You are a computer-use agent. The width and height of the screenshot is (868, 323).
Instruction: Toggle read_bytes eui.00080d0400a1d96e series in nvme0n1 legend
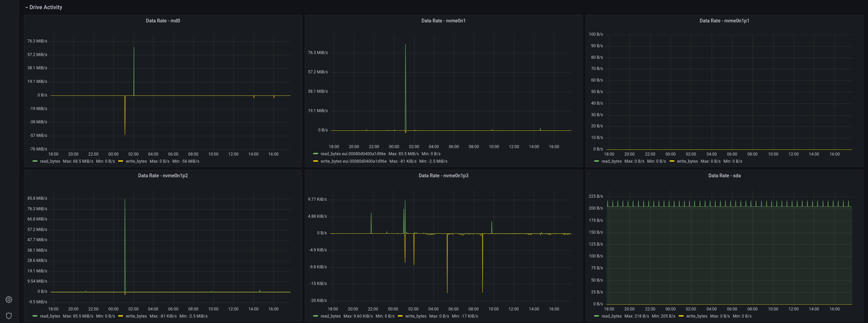353,154
